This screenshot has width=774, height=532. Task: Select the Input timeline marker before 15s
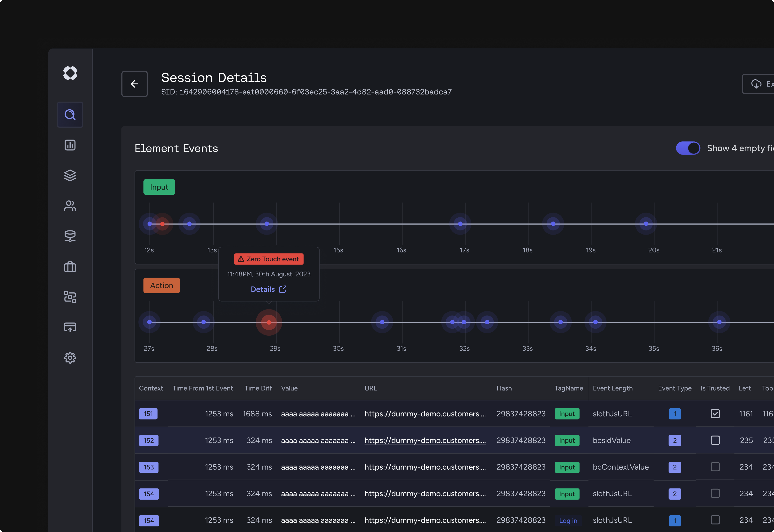pos(267,224)
